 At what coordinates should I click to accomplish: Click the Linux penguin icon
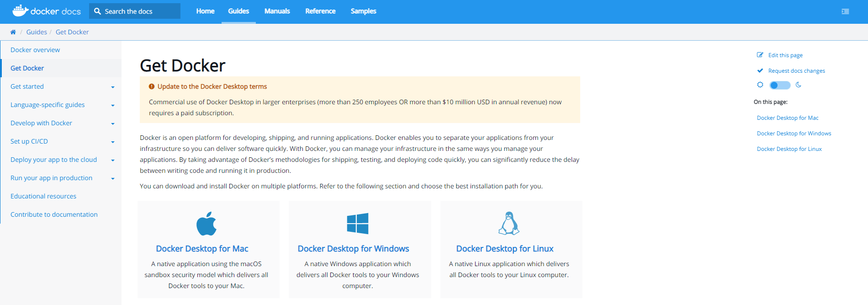click(509, 223)
